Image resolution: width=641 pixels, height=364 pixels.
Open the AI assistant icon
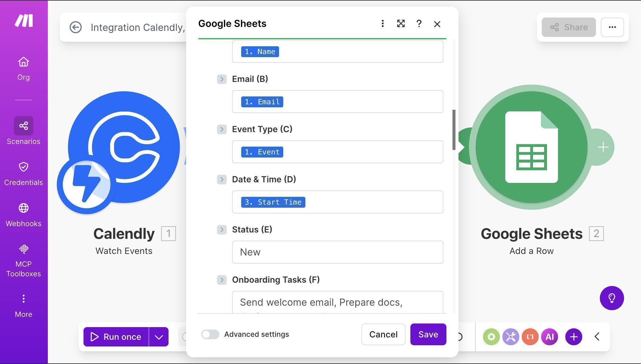(550, 336)
